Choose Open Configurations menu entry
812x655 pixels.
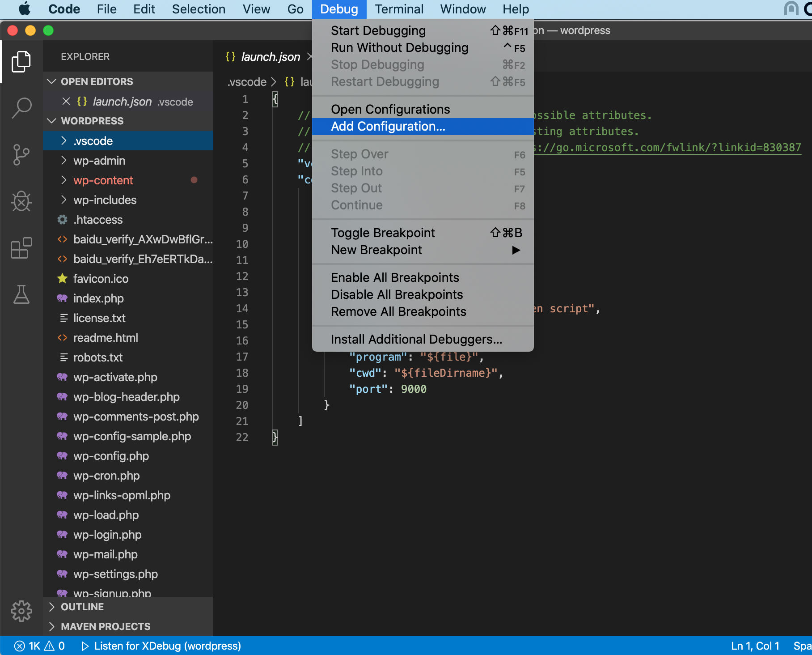(x=423, y=109)
